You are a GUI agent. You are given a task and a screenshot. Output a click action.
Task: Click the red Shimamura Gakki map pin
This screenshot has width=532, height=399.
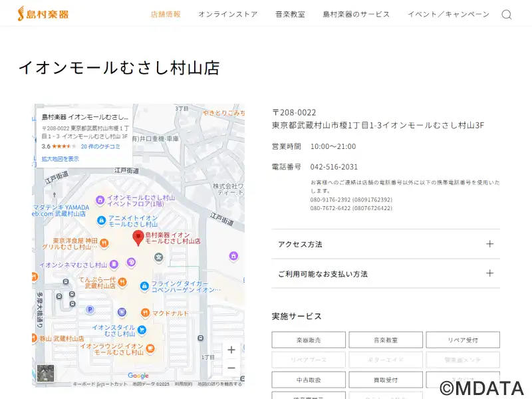coord(138,238)
